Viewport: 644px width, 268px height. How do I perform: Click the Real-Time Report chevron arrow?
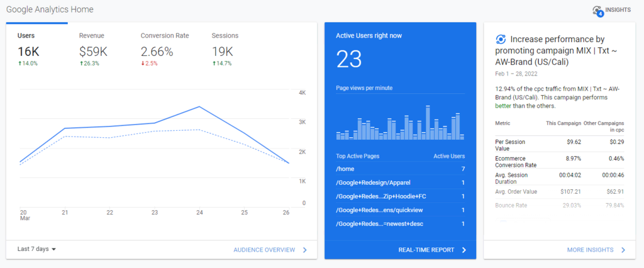pos(464,250)
